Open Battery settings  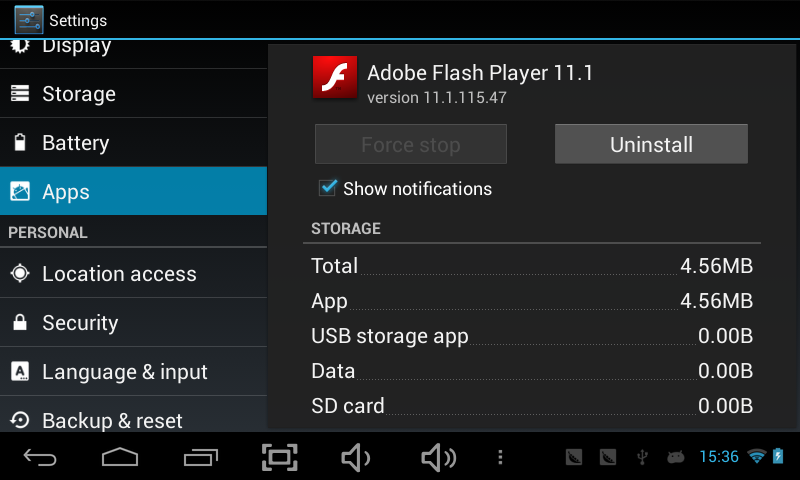[134, 142]
